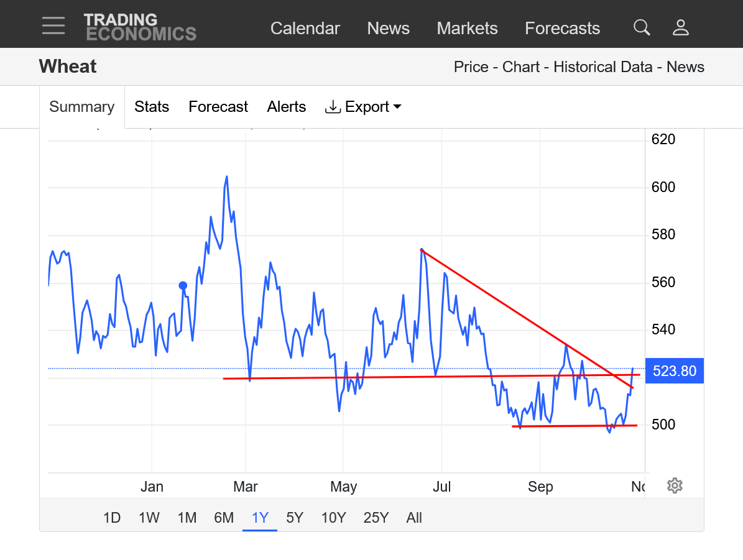Click the user account icon
The width and height of the screenshot is (743, 560).
pos(681,27)
